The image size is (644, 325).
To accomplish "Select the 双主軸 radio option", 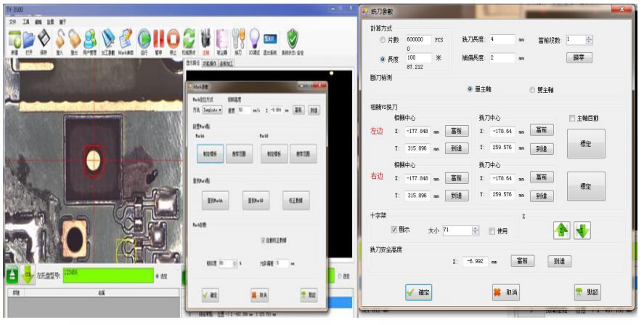I will [x=532, y=89].
